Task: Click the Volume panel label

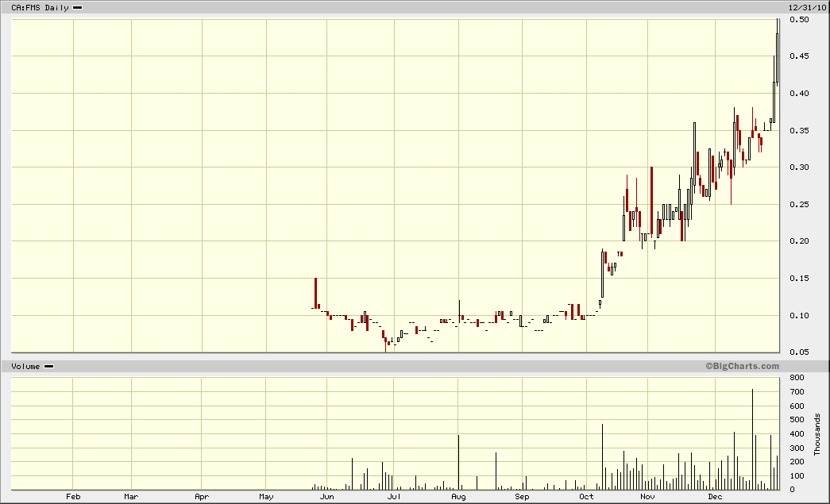Action: (x=25, y=366)
